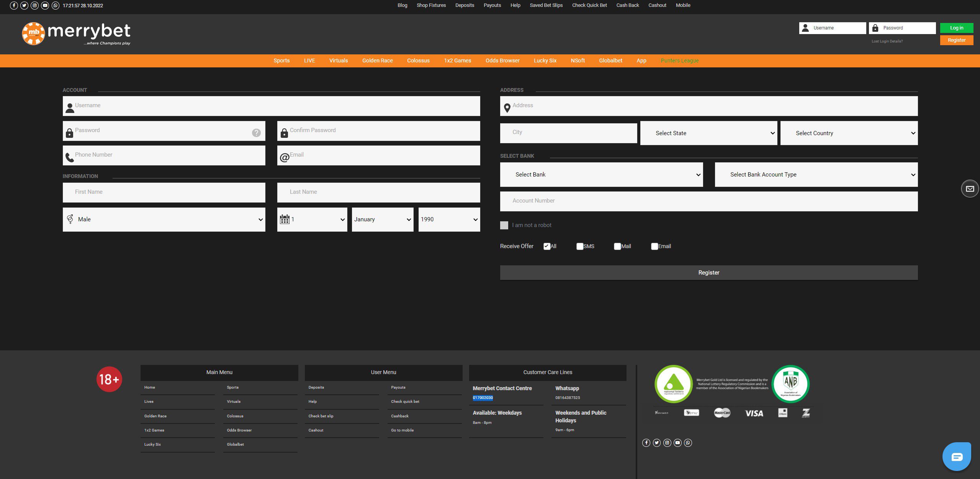Toggle the I am not a robot checkbox
980x479 pixels.
504,226
